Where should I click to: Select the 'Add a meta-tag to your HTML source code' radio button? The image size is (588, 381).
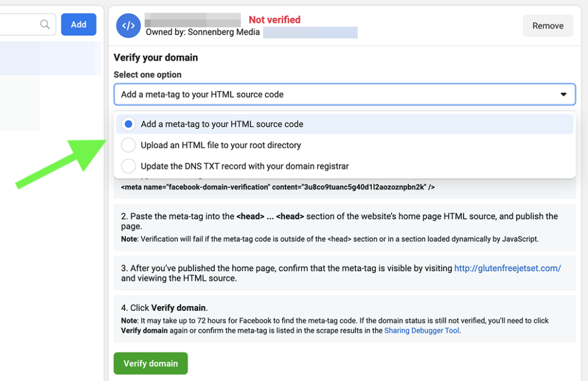tap(127, 124)
